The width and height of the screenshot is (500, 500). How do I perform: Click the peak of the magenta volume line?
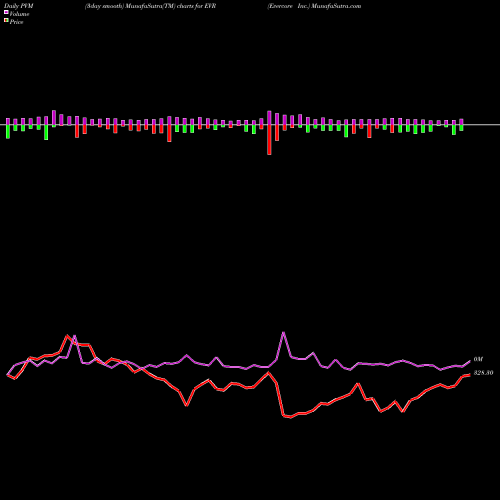tap(284, 332)
